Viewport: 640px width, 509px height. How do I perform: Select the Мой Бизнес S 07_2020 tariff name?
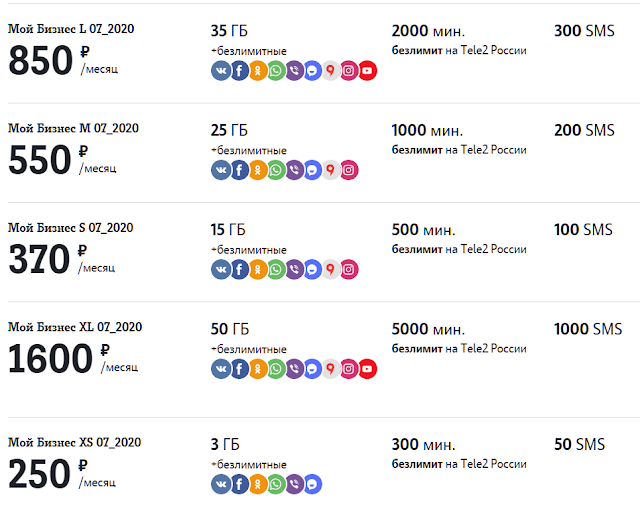71,227
